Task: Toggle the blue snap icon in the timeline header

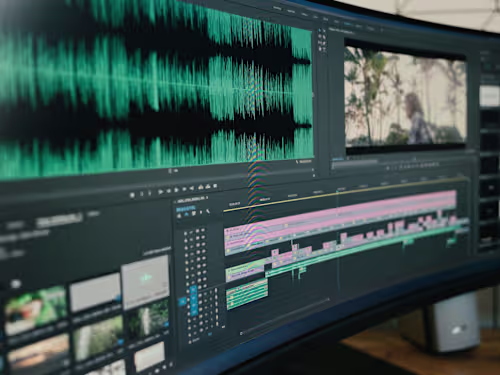Action: (x=187, y=214)
